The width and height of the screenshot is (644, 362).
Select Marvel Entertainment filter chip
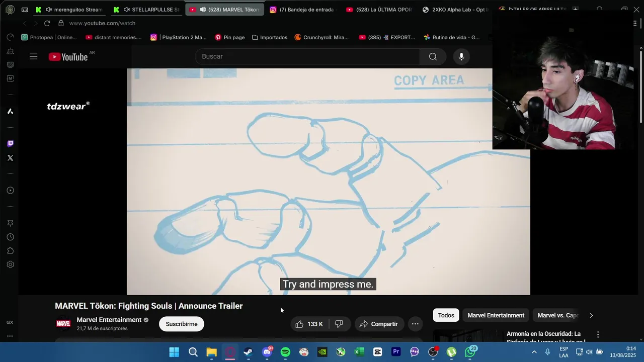click(x=496, y=315)
